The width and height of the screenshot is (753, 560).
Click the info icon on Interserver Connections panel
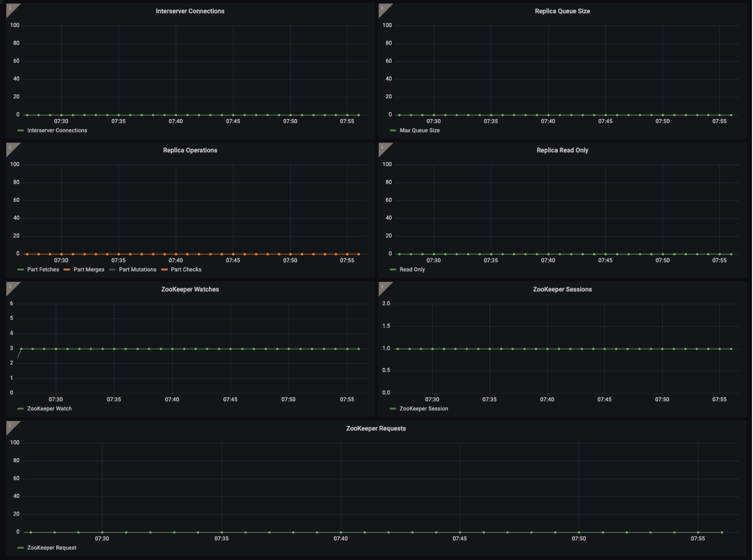(x=9, y=7)
